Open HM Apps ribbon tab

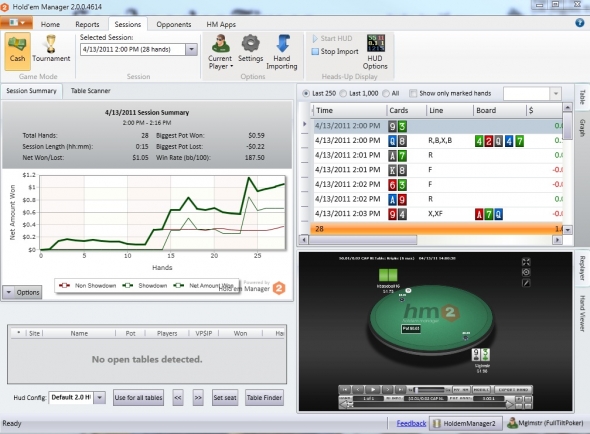221,24
